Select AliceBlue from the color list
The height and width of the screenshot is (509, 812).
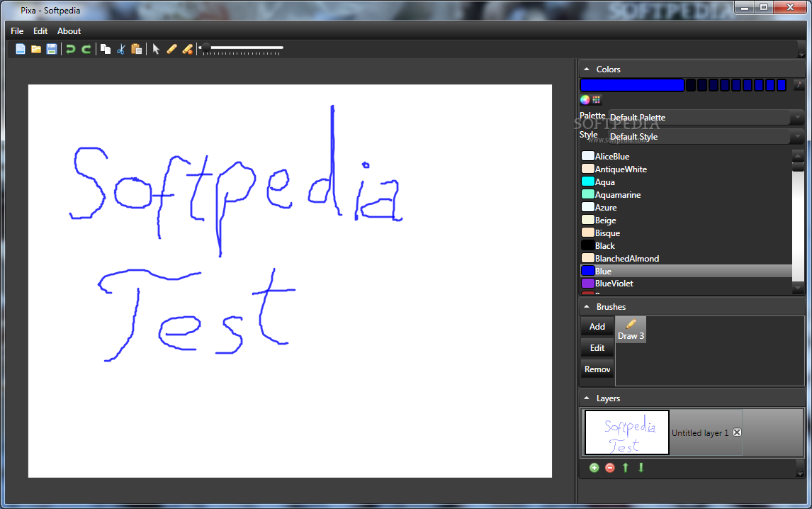click(x=686, y=156)
